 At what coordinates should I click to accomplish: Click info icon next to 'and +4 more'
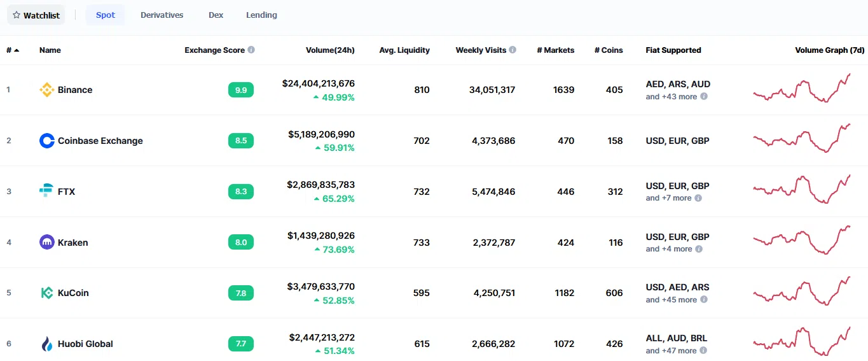coord(698,249)
